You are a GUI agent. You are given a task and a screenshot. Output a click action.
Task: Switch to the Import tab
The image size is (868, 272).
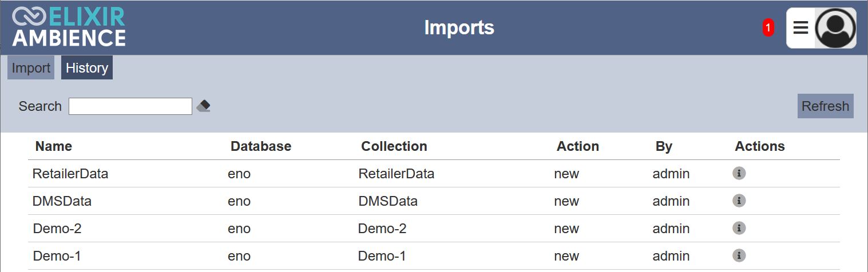[x=31, y=67]
